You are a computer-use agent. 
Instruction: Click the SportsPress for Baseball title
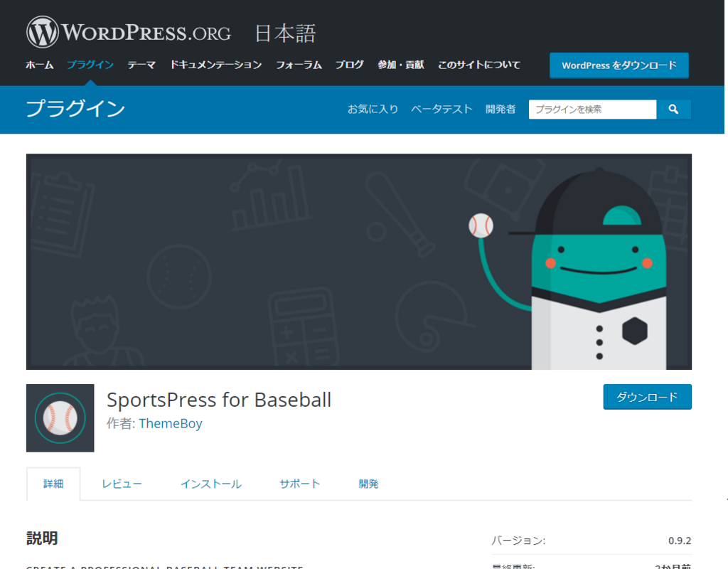219,400
